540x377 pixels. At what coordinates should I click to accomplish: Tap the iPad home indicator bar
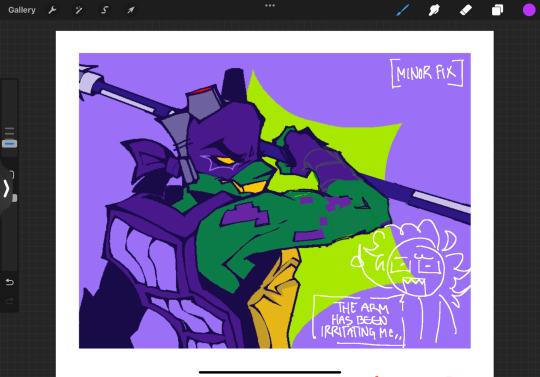[270, 372]
